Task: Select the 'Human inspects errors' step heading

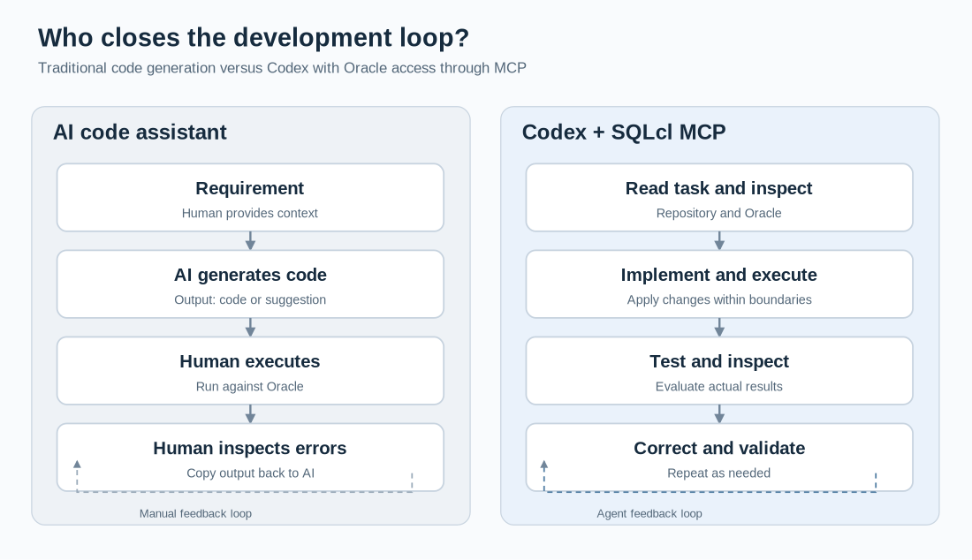Action: click(250, 448)
